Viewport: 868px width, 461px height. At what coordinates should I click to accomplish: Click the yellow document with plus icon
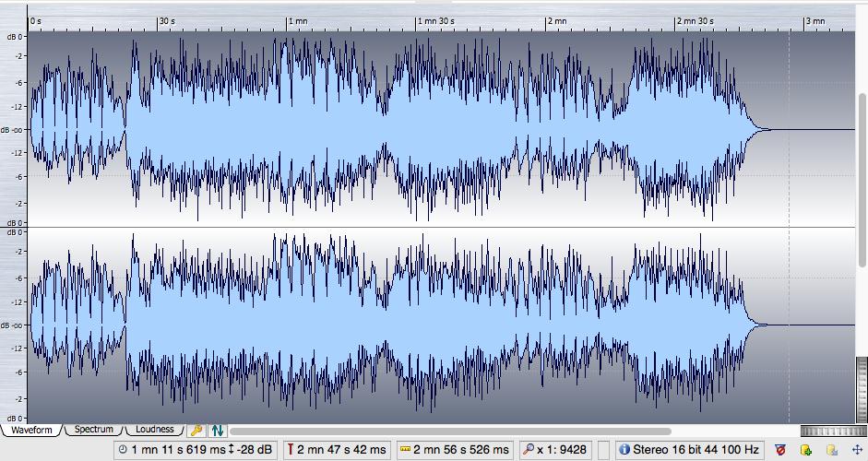click(x=806, y=449)
